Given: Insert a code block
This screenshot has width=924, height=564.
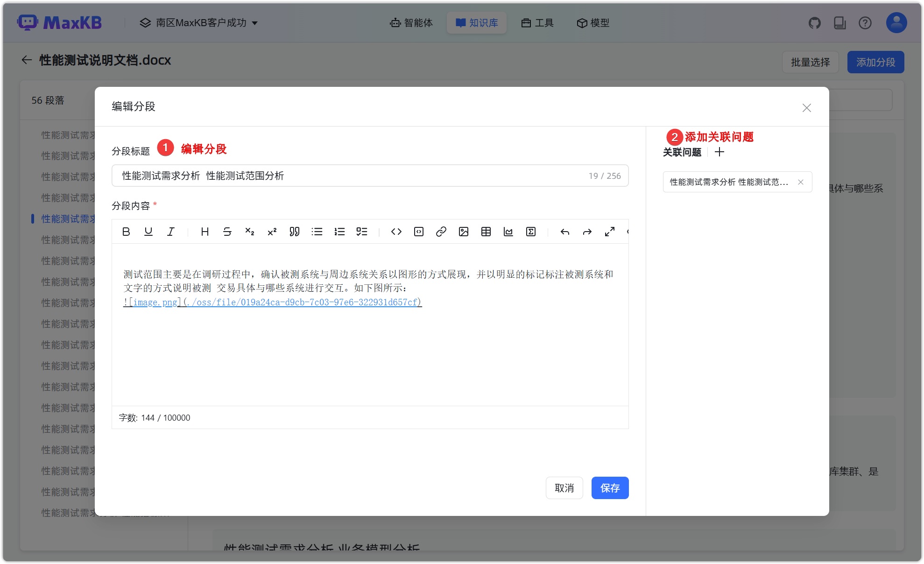Looking at the screenshot, I should (418, 232).
